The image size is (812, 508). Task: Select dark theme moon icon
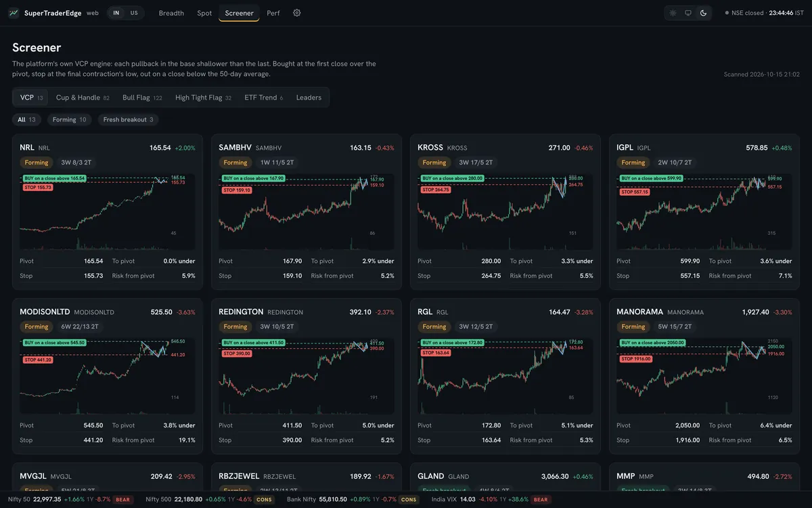point(704,13)
